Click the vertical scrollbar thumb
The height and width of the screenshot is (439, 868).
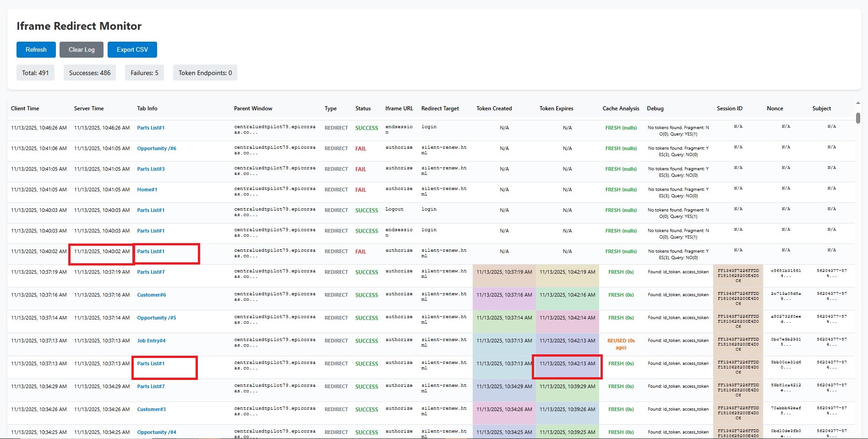pyautogui.click(x=858, y=118)
